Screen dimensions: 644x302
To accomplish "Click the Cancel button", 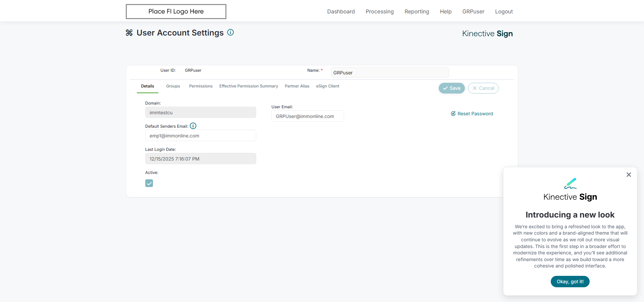I will click(x=483, y=88).
